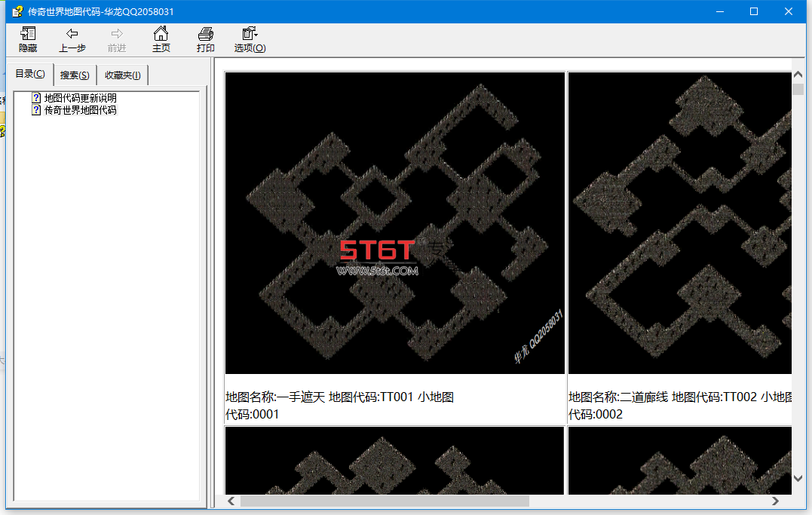Image resolution: width=812 pixels, height=515 pixels.
Task: Select the 目录(C) contents tab
Action: [x=30, y=74]
